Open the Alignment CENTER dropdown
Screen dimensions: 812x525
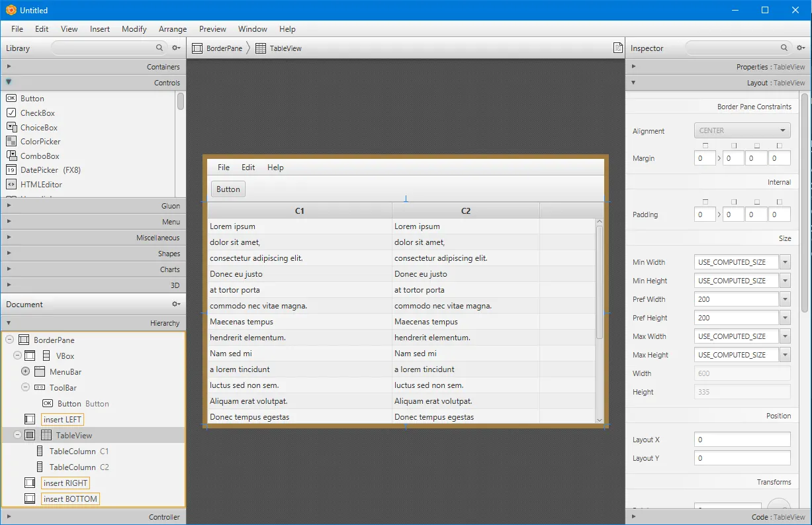pyautogui.click(x=743, y=130)
